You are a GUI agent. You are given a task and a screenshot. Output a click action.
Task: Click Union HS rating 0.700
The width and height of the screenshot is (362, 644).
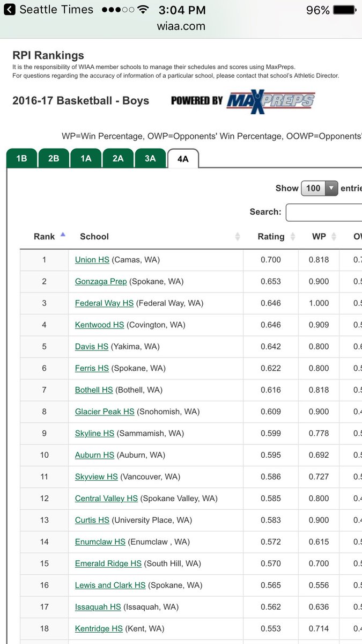tap(271, 260)
